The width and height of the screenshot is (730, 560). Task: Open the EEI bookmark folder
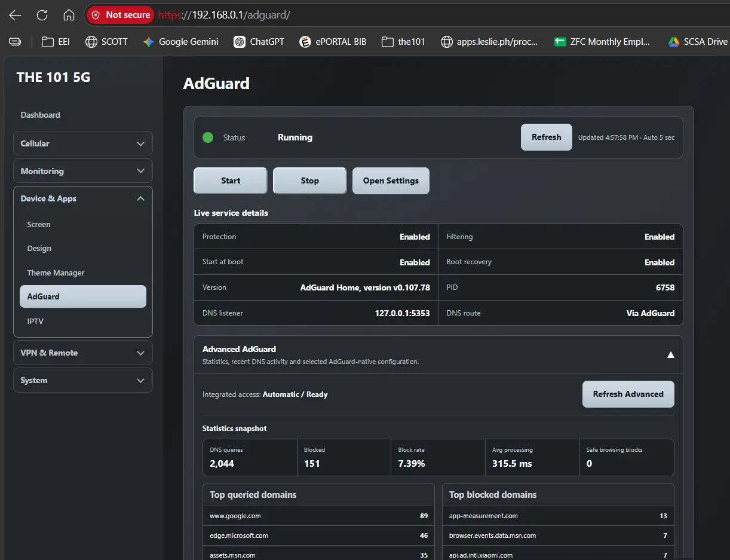coord(56,42)
